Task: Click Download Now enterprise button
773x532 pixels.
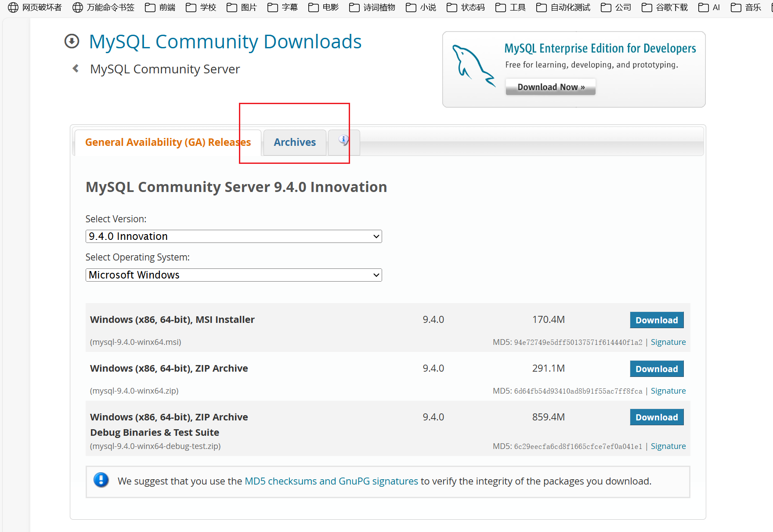Action: [x=551, y=87]
